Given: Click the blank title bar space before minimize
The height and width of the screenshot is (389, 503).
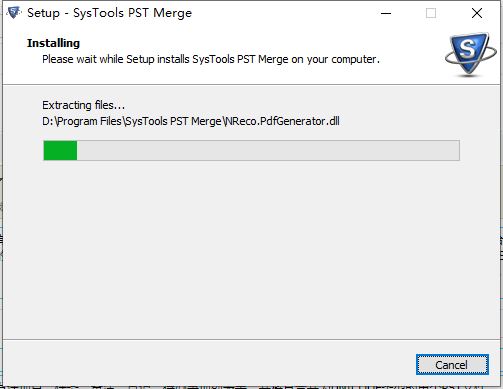Looking at the screenshot, I should point(282,13).
